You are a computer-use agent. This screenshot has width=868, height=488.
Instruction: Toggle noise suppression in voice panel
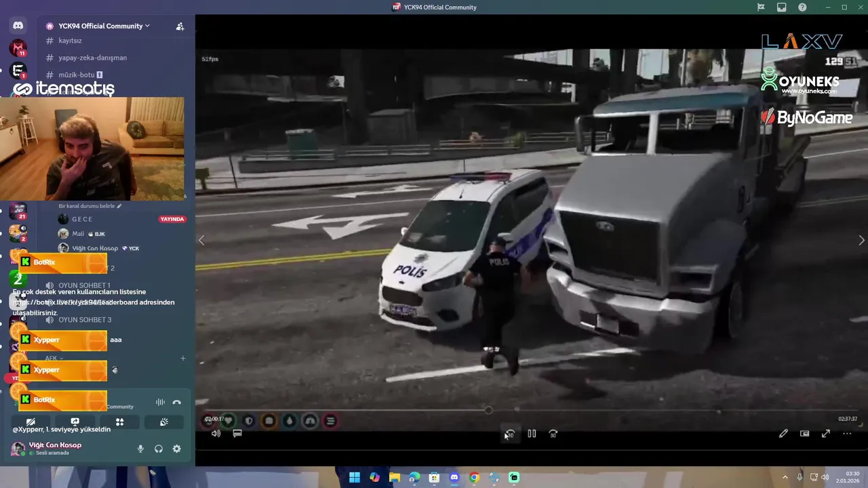pyautogui.click(x=160, y=402)
